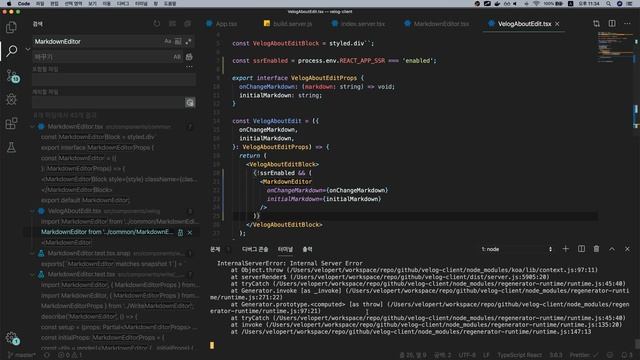Screen dimensions: 640x360
Task: Toggle Match Case in search field
Action: point(168,41)
